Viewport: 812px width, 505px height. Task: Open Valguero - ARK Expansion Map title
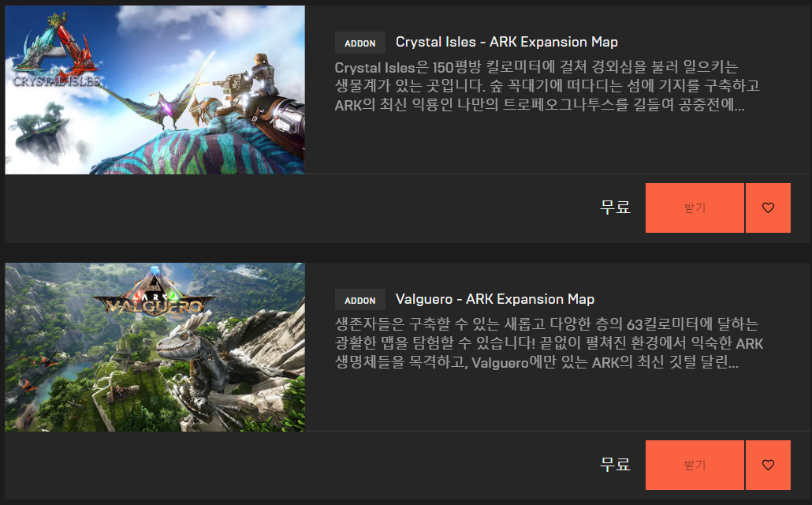pos(494,299)
